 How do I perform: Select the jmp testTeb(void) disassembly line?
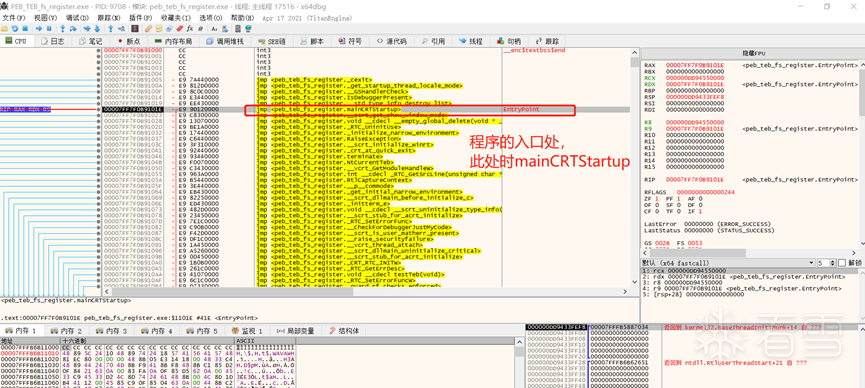[350, 274]
